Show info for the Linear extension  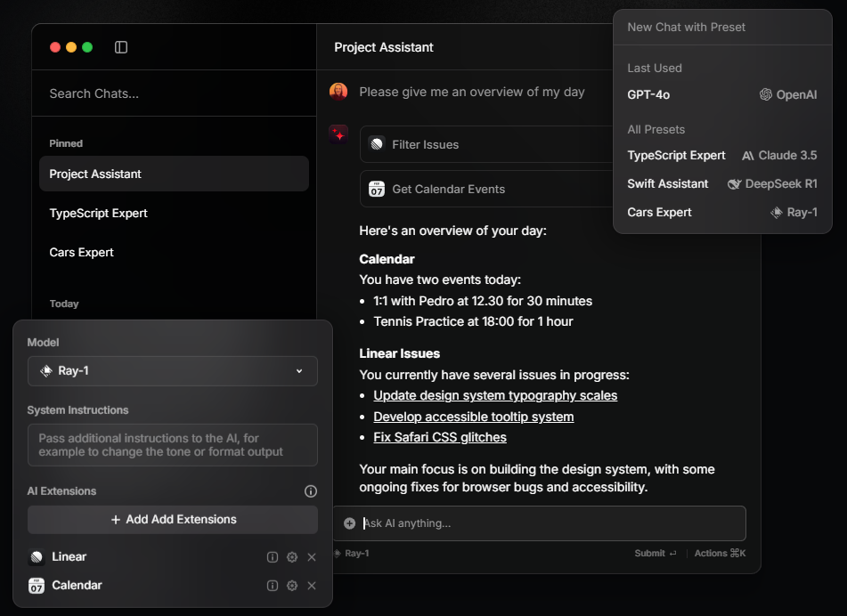click(x=273, y=557)
